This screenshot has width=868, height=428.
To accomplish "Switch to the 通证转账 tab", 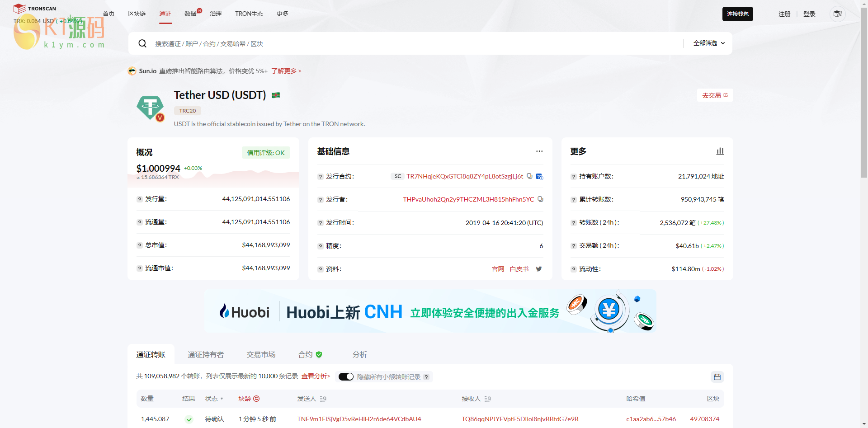I will click(151, 355).
